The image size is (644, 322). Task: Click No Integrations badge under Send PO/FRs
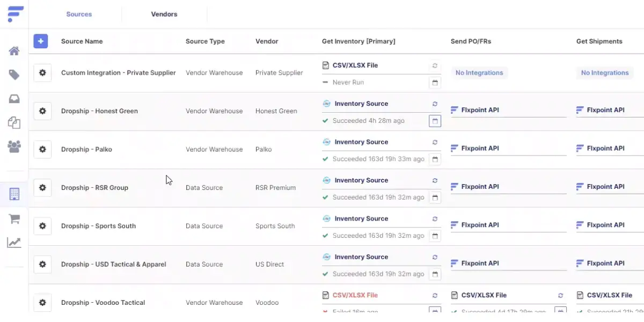coord(479,72)
